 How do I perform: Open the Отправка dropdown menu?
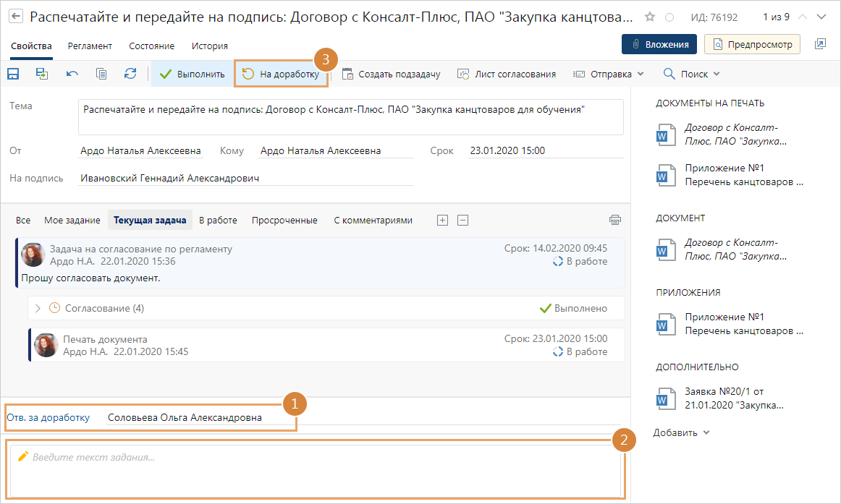(608, 74)
